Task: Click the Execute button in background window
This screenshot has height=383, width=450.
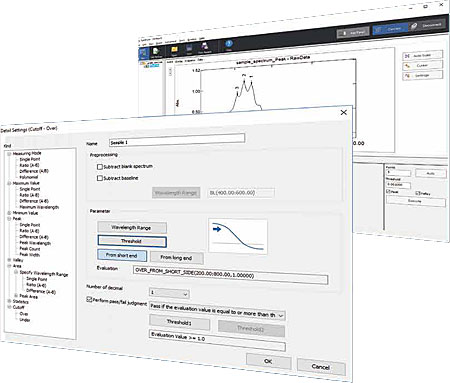Action: [x=416, y=201]
